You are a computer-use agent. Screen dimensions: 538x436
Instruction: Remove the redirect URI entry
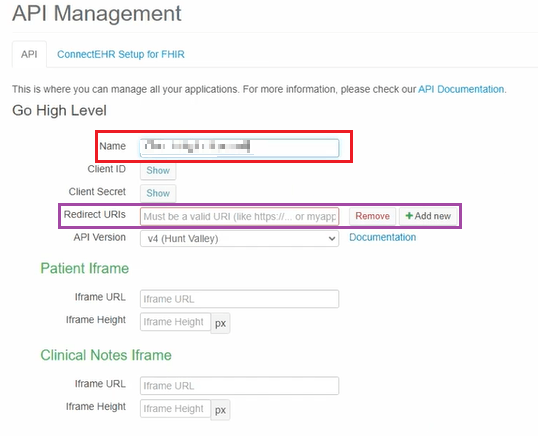click(x=372, y=216)
